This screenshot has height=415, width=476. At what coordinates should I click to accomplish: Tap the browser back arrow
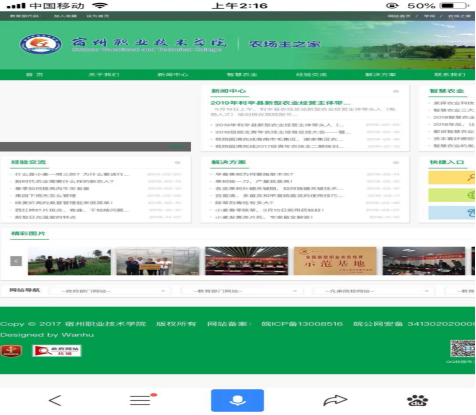55,400
